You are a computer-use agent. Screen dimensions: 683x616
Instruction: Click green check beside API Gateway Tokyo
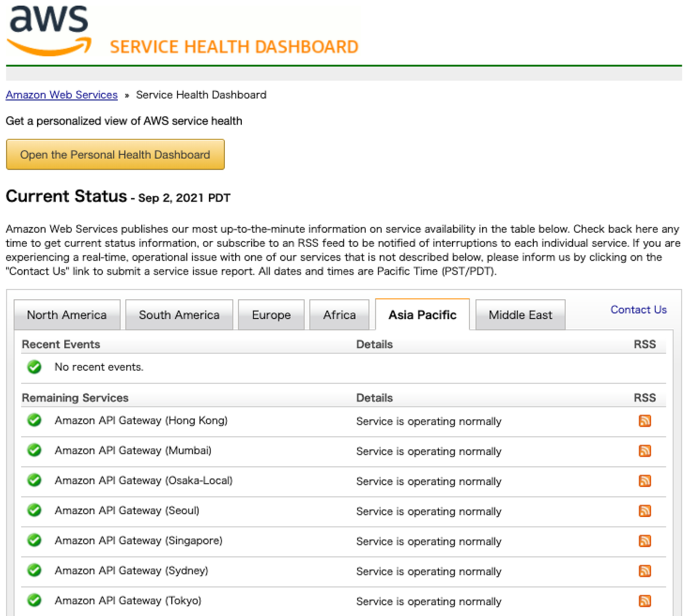point(34,600)
